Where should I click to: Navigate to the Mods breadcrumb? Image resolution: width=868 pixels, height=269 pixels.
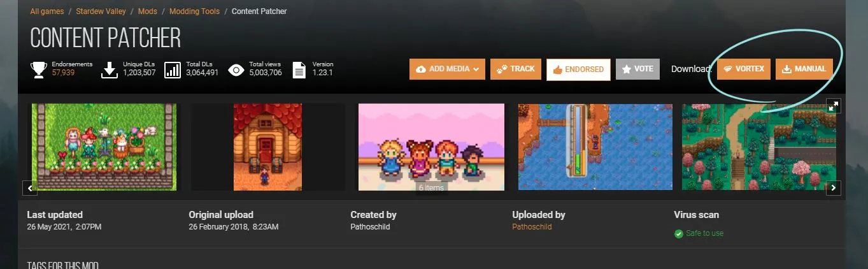(147, 11)
